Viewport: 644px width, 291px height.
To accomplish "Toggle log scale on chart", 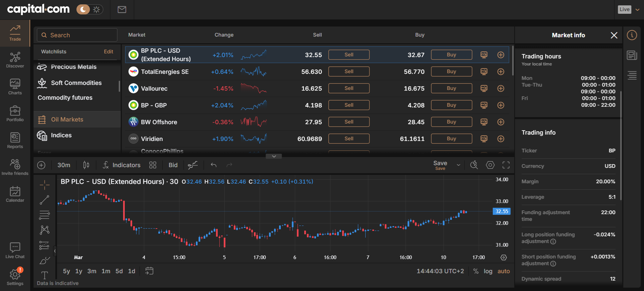I will coord(488,271).
